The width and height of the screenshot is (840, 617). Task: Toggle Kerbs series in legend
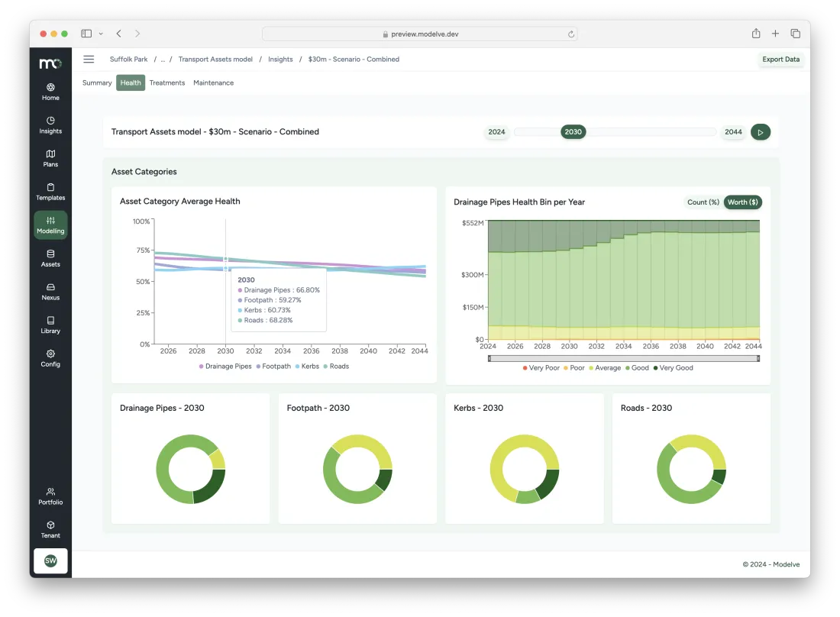[x=307, y=367]
